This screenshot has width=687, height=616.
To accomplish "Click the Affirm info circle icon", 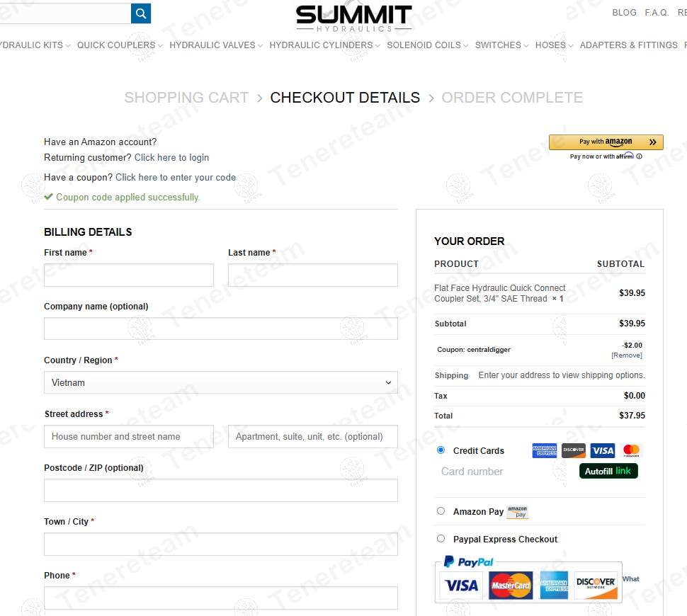I will tap(640, 156).
